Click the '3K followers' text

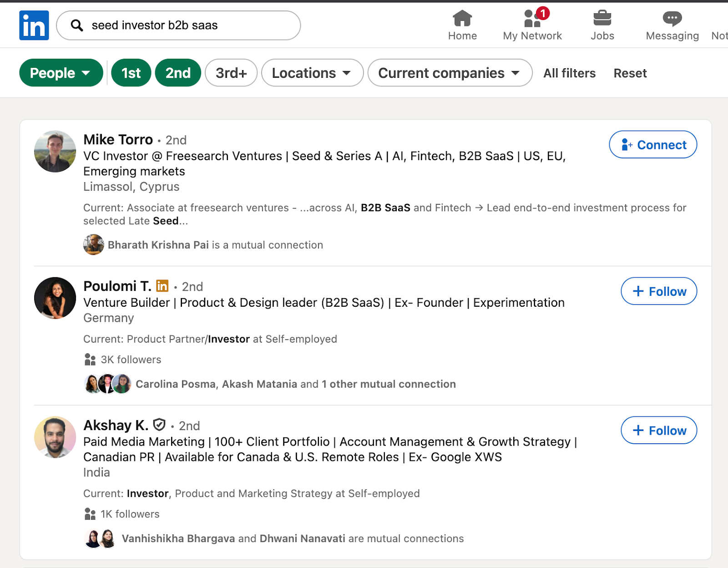131,360
